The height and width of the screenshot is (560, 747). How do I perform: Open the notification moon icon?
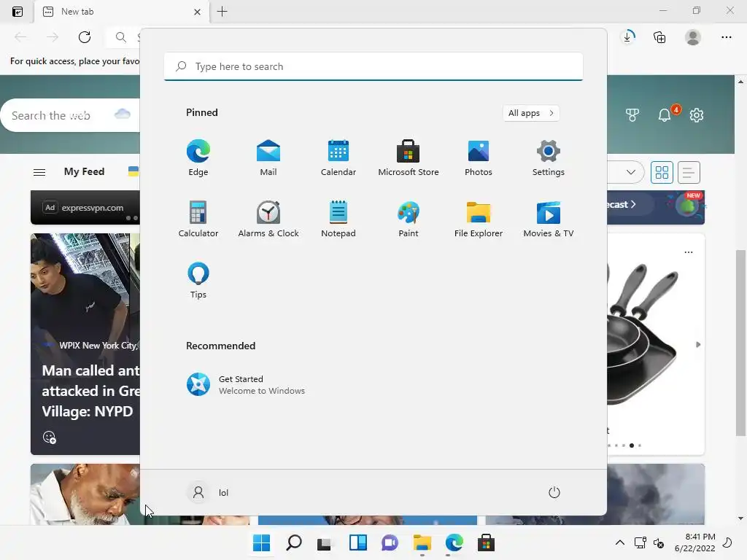coord(727,542)
